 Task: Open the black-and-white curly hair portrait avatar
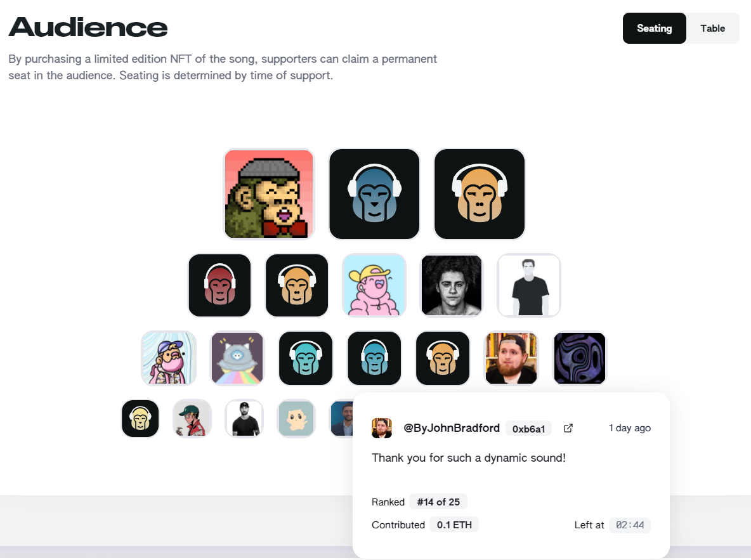tap(452, 285)
